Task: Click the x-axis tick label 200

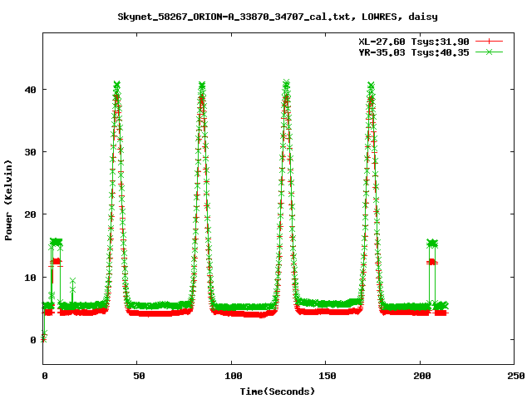Action: click(421, 376)
